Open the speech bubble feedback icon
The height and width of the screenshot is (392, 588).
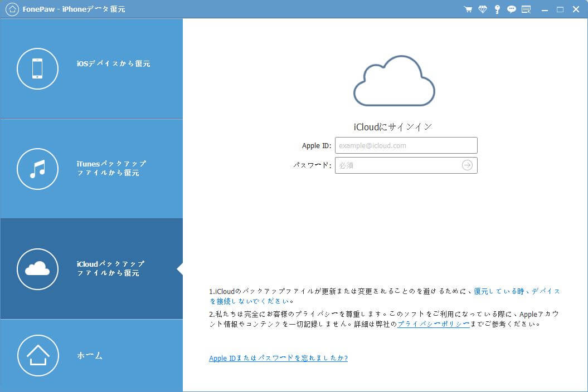point(512,9)
